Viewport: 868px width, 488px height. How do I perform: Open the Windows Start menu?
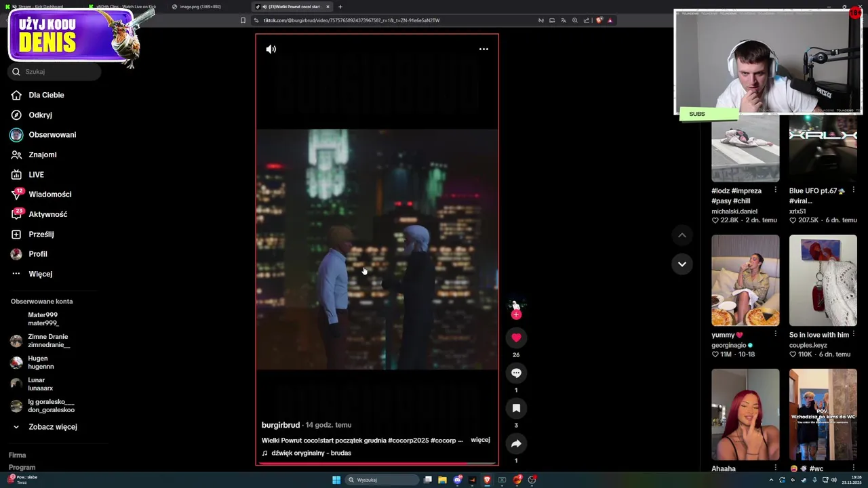336,480
